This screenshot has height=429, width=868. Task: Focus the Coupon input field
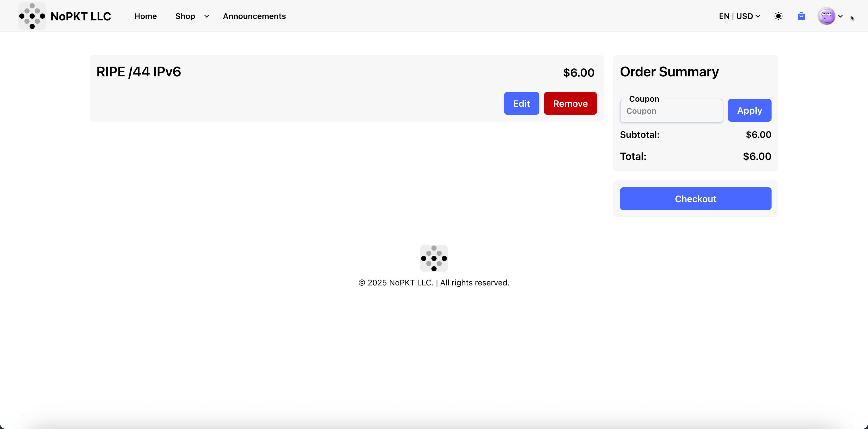point(671,111)
